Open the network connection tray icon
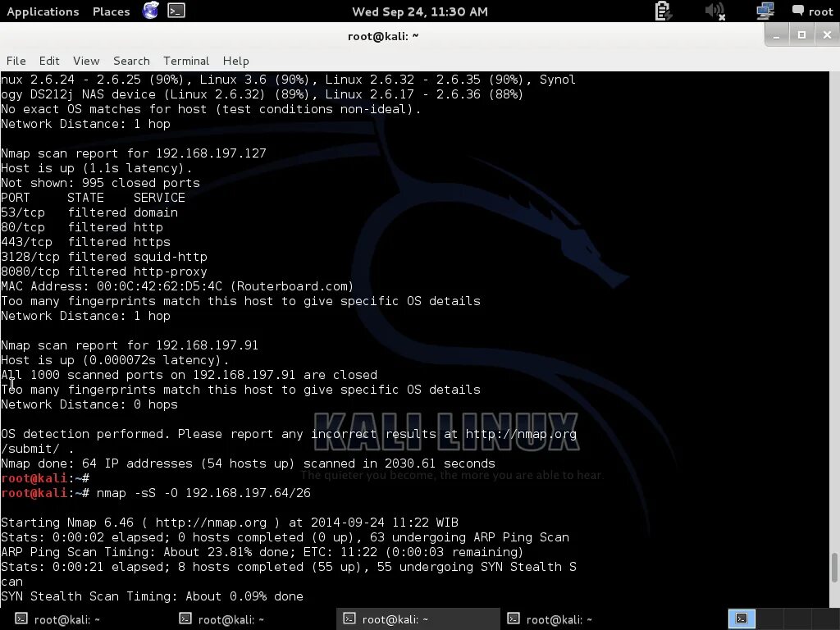This screenshot has height=630, width=840. tap(765, 11)
